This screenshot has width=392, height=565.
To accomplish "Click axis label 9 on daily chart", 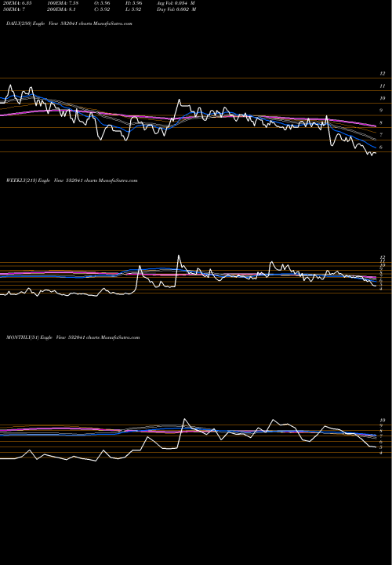I will [x=381, y=111].
